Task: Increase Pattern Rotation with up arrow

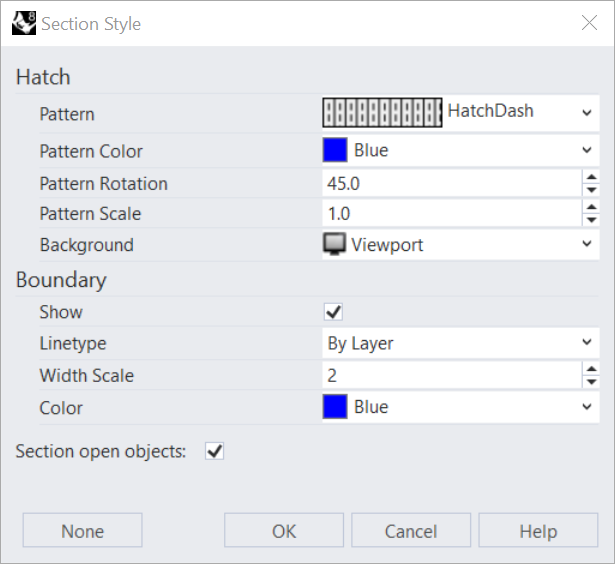Action: point(591,177)
